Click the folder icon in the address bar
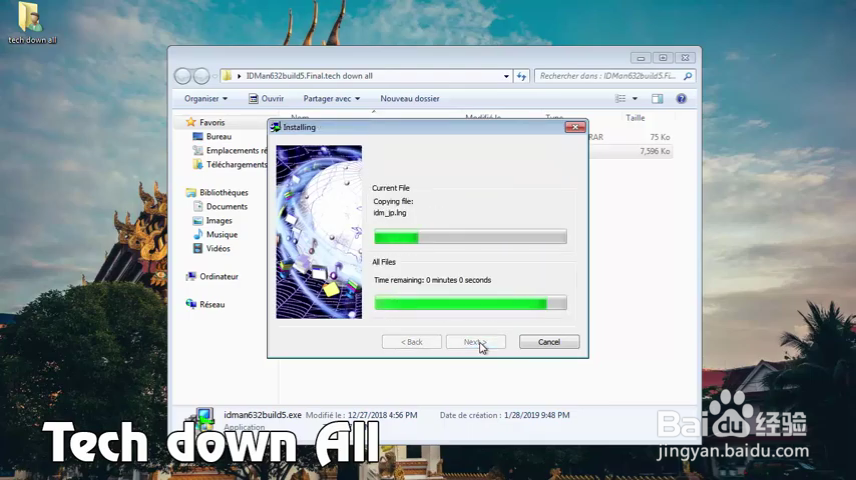The width and height of the screenshot is (856, 480). click(227, 76)
